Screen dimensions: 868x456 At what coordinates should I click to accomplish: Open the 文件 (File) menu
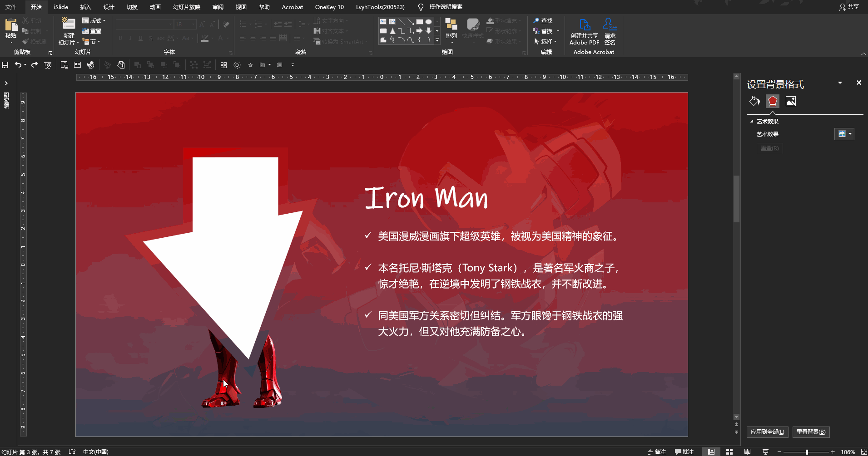[11, 7]
